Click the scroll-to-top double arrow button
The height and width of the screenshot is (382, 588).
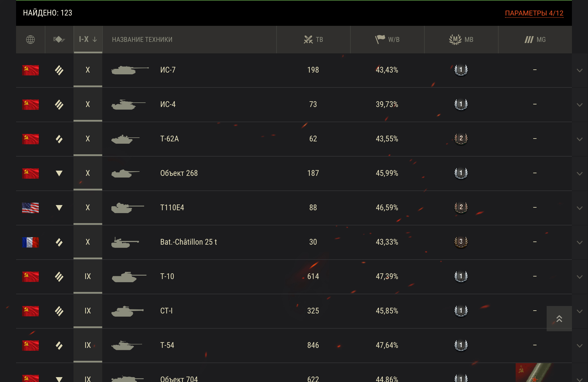[x=559, y=319]
